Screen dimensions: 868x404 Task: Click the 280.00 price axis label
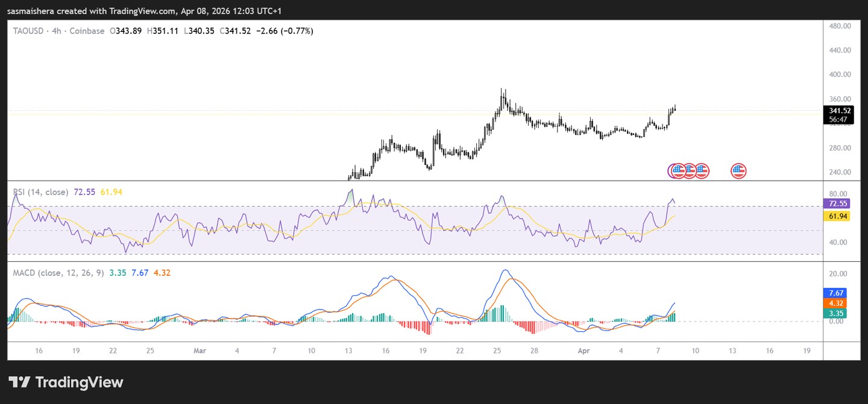pyautogui.click(x=840, y=148)
